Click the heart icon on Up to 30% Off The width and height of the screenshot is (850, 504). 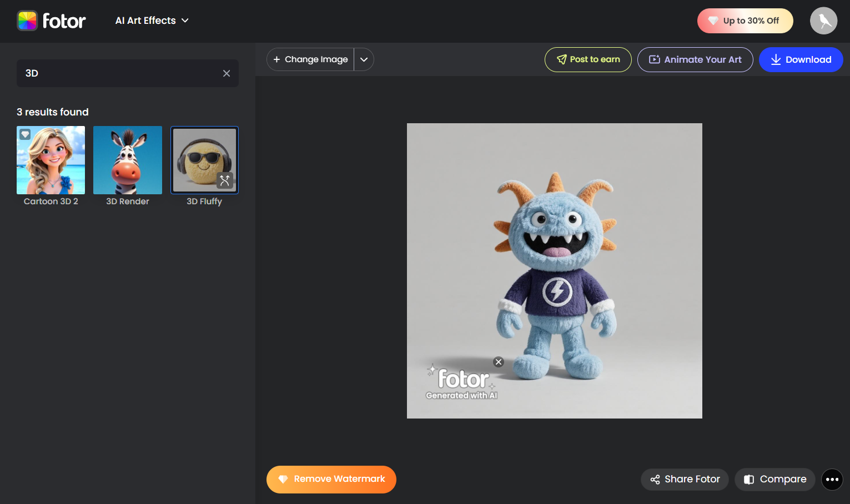[x=713, y=21]
